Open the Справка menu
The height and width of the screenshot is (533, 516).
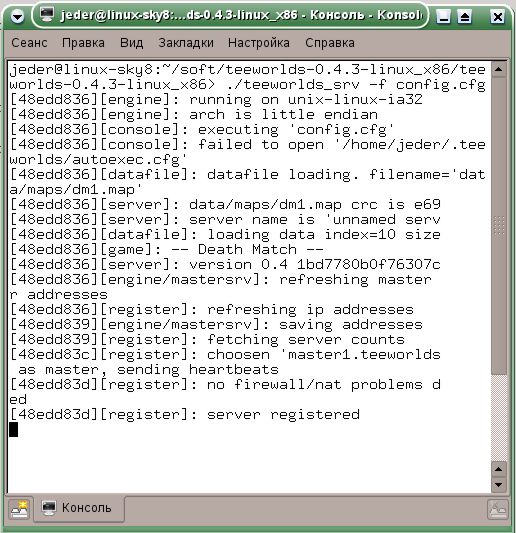[x=330, y=43]
